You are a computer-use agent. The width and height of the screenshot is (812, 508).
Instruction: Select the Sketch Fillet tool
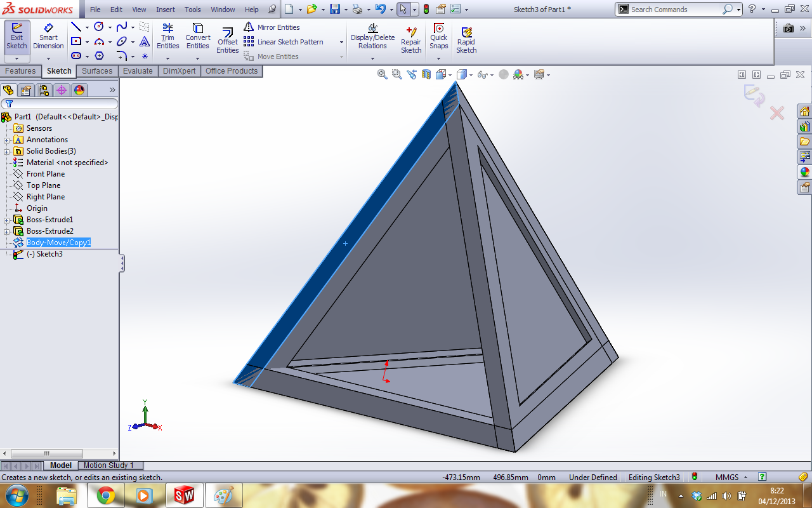122,56
